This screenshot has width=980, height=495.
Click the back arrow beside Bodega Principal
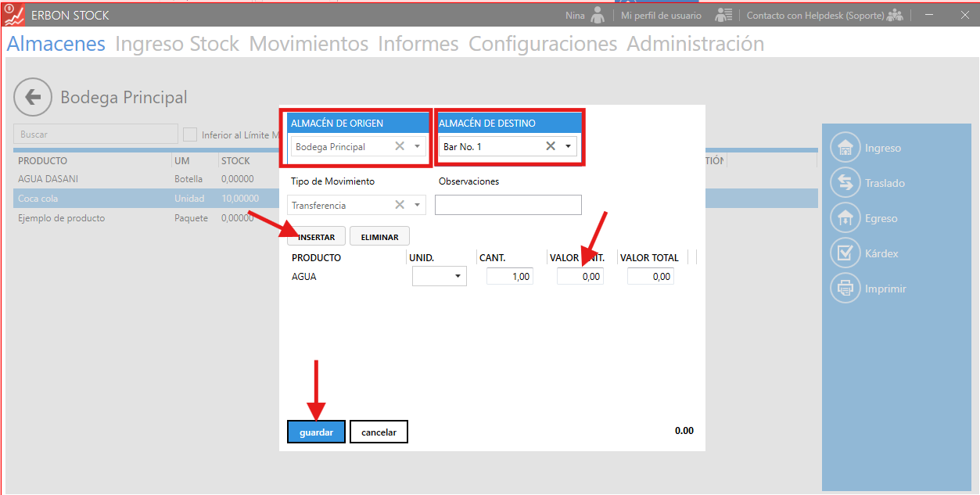(x=33, y=97)
